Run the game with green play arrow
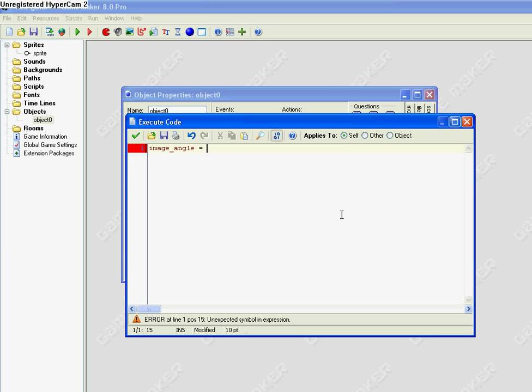Screen dimensions: 532x392 77,32
